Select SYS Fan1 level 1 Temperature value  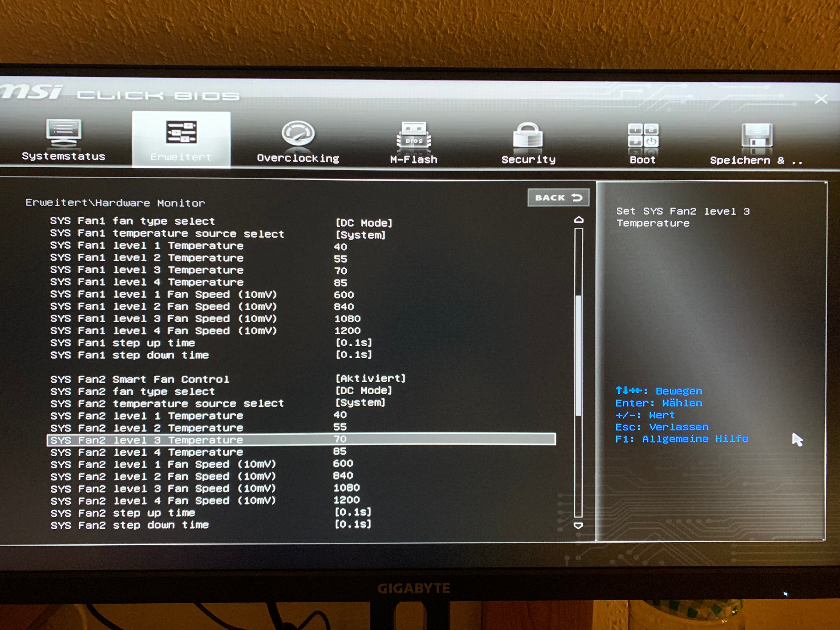click(340, 247)
